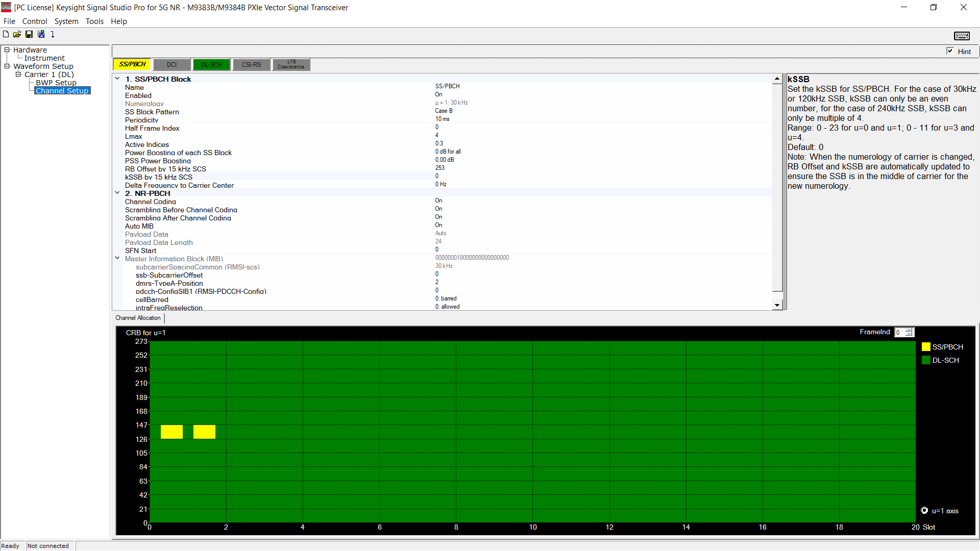Select the u=1 axis radio button
This screenshot has height=551, width=980.
pyautogui.click(x=924, y=510)
